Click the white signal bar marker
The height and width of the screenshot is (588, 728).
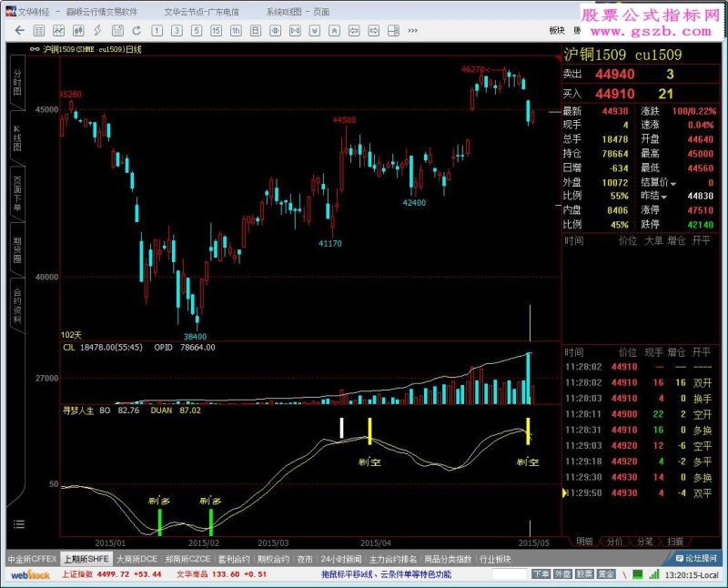click(342, 428)
